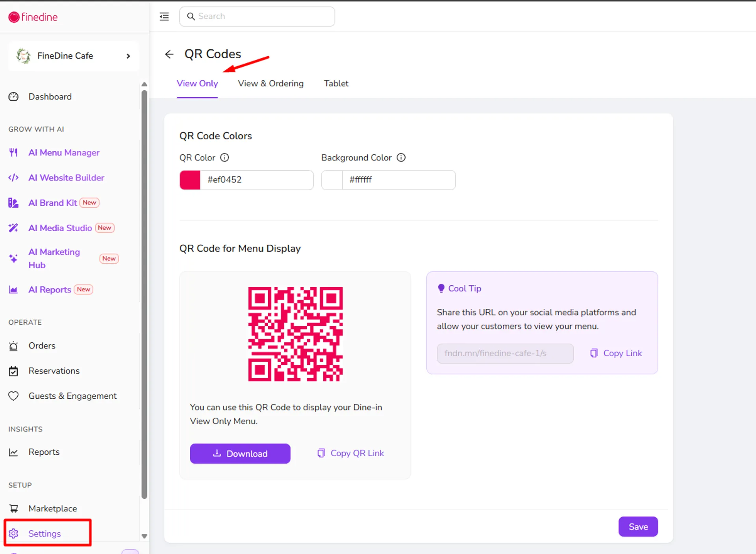
Task: Expand the FineDine Cafe account chevron
Action: 128,56
